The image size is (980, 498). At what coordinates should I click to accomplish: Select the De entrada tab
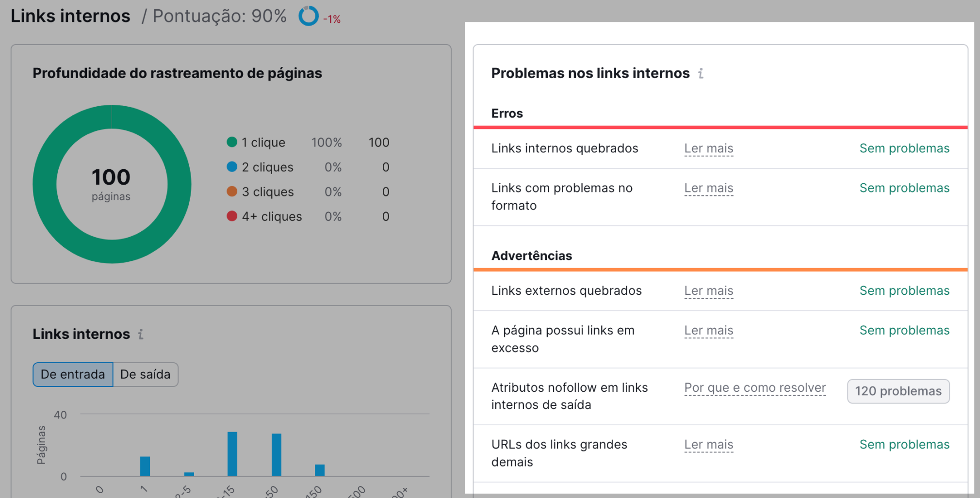pyautogui.click(x=72, y=374)
